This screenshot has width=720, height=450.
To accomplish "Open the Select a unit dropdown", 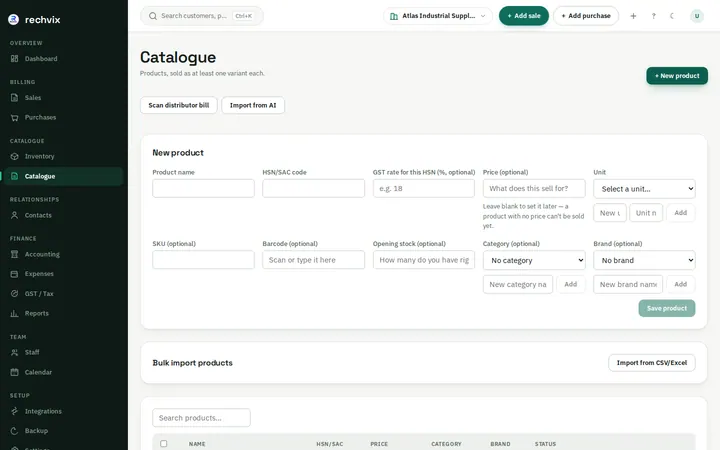I will (x=644, y=189).
